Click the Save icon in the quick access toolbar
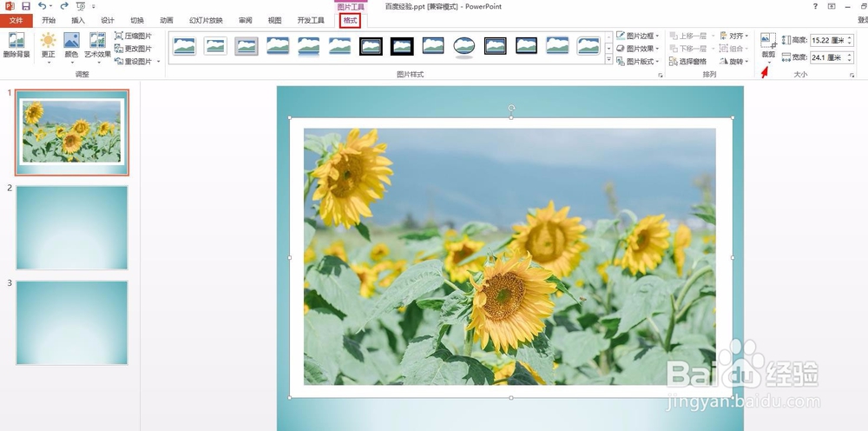The image size is (868, 431). pyautogui.click(x=25, y=6)
